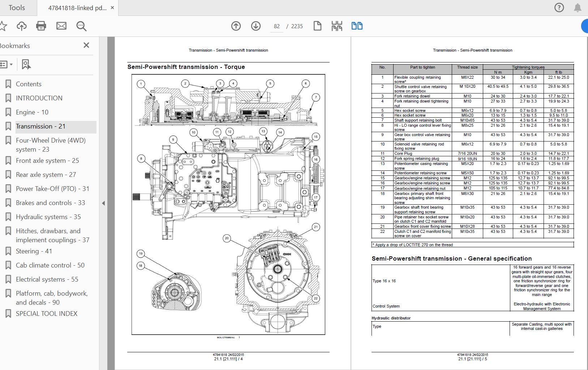Screen dimensions: 588x370
Task: Select single page view icon
Action: tap(317, 26)
